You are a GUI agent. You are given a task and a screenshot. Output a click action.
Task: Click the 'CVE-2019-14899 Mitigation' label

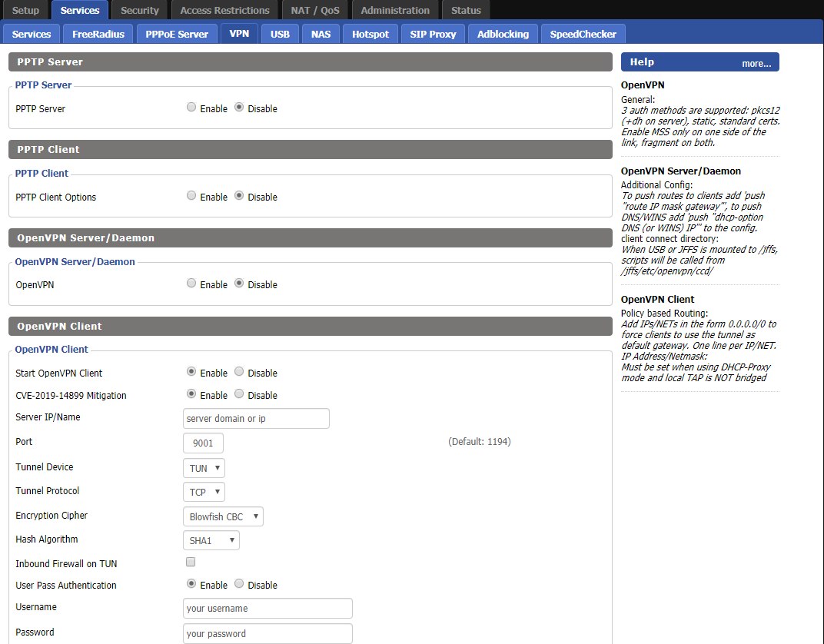pos(71,395)
